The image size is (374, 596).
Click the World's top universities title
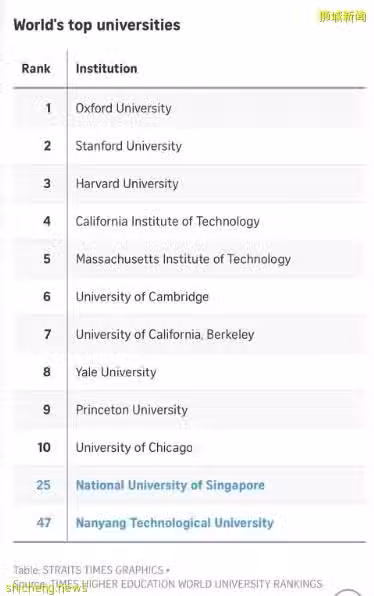pos(97,25)
